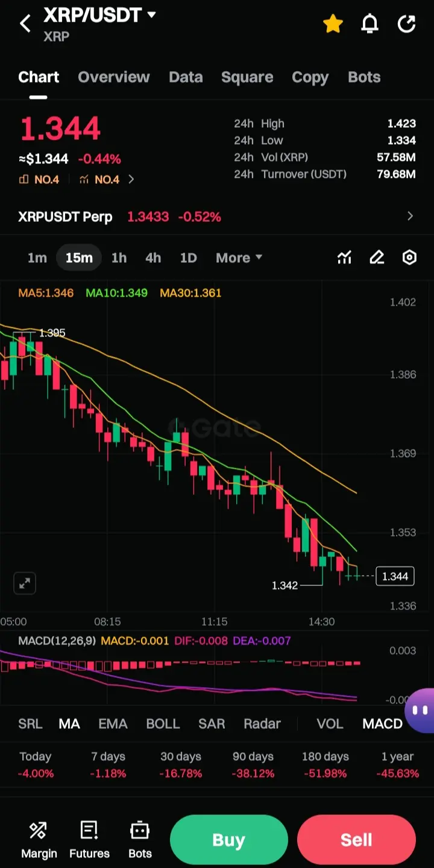Viewport: 434px width, 868px height.
Task: Tap the MA10:1.349 label
Action: click(x=116, y=293)
